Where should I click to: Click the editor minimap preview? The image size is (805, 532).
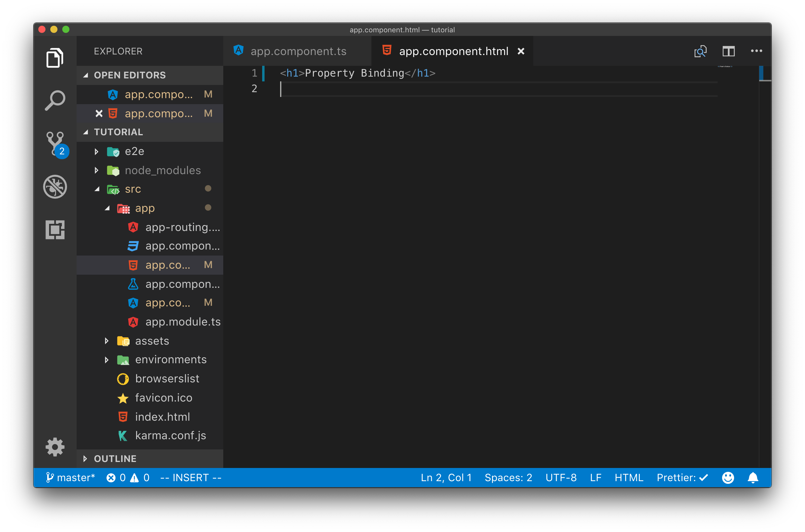(x=725, y=66)
